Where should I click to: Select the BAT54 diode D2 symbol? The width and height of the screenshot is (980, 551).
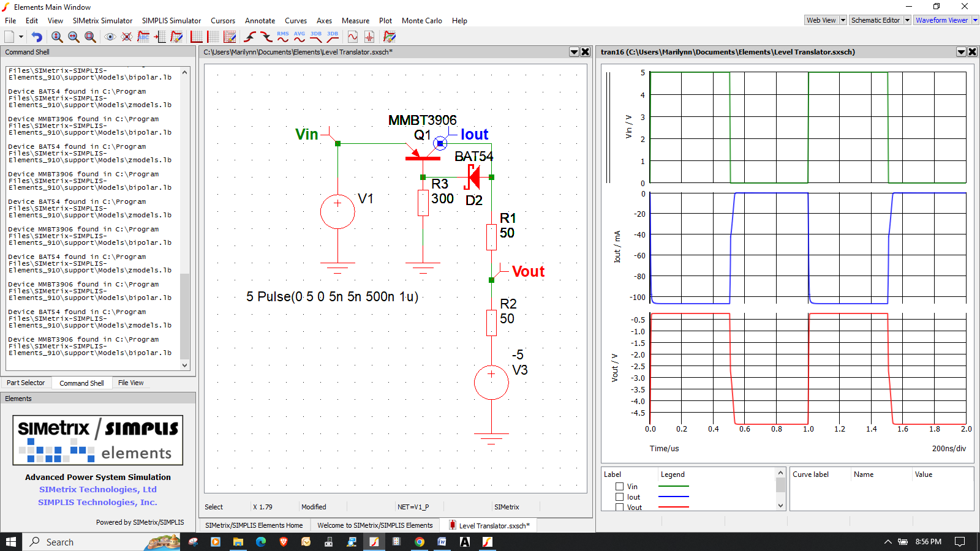[x=472, y=177]
